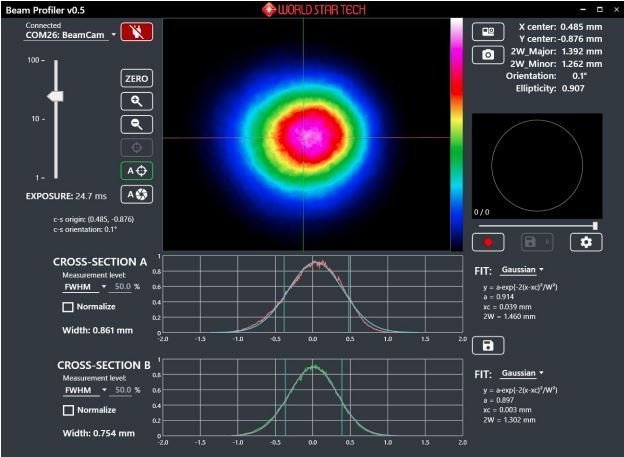Screen dimensions: 624x457
Task: Expand the Gaussian fit dropdown for Cross-Section B
Action: (x=522, y=373)
